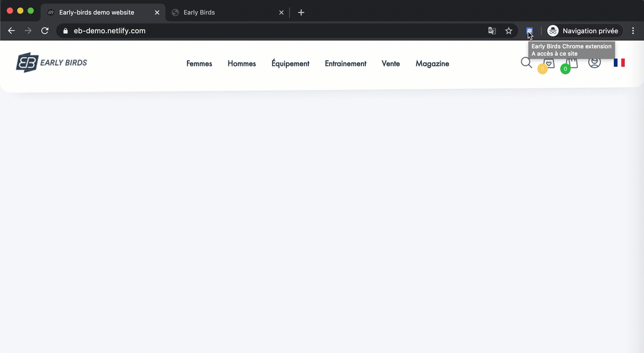Click the search magnifier icon on site
644x353 pixels.
tap(526, 63)
